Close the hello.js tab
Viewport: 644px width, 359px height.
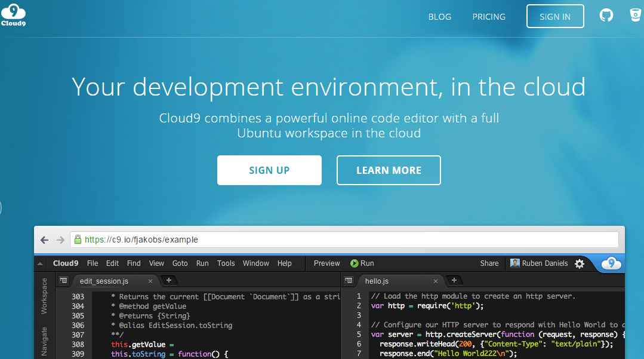(x=436, y=281)
